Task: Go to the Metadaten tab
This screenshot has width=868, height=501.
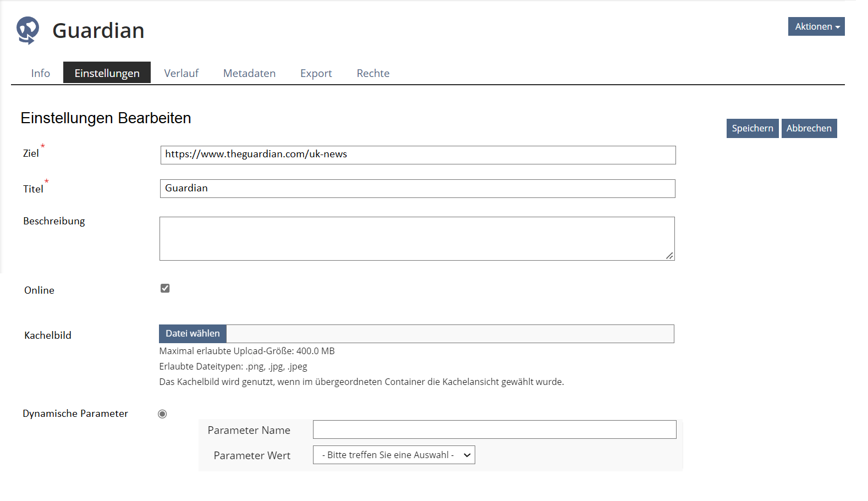Action: tap(249, 73)
